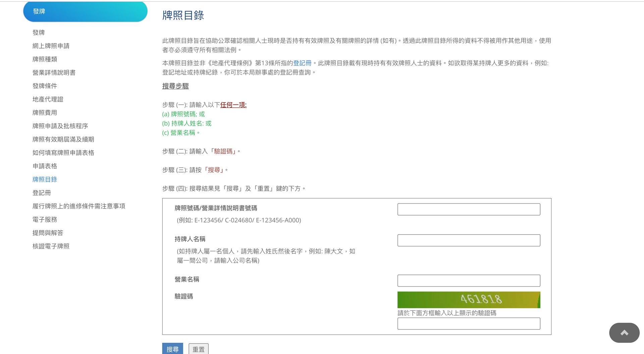Click green text (c) 營業名稱

click(x=181, y=133)
